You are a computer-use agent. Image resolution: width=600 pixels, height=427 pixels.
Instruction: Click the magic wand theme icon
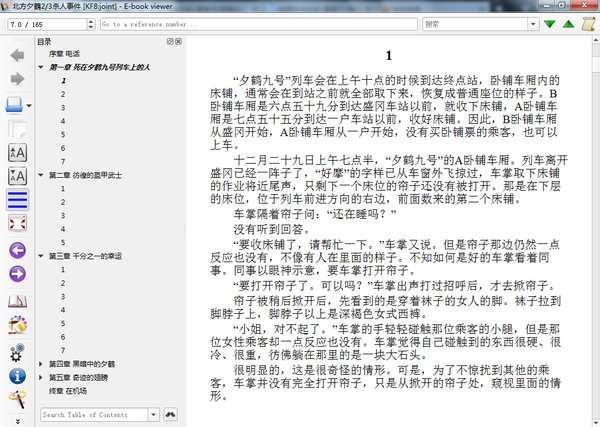(17, 399)
